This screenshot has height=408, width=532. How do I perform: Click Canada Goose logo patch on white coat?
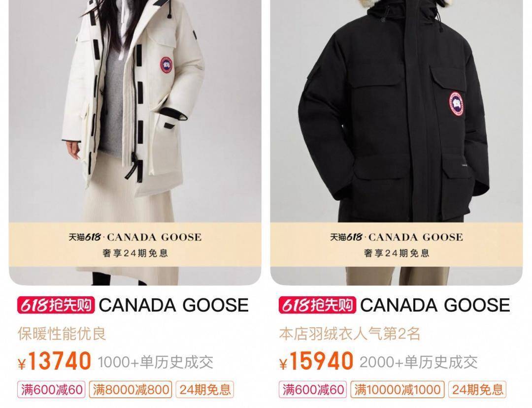click(x=166, y=65)
